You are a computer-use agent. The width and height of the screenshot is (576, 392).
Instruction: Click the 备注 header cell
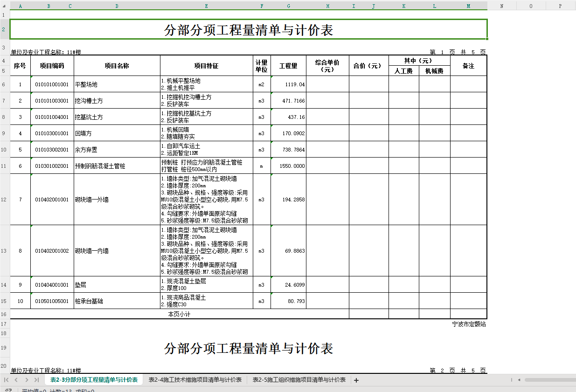pyautogui.click(x=468, y=66)
